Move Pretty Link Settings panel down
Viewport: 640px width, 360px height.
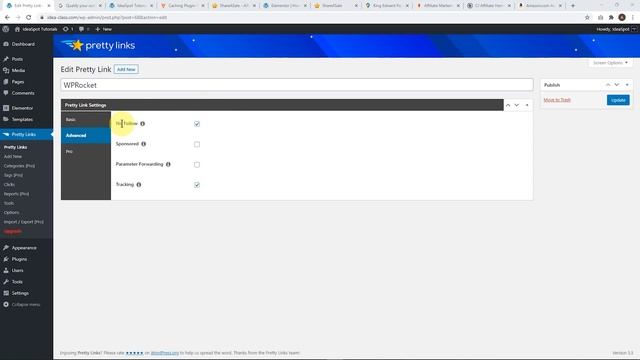(517, 105)
